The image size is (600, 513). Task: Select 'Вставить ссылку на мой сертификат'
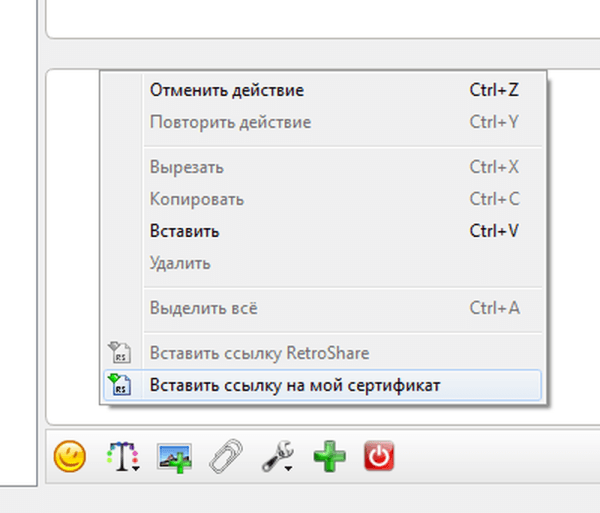pyautogui.click(x=294, y=384)
